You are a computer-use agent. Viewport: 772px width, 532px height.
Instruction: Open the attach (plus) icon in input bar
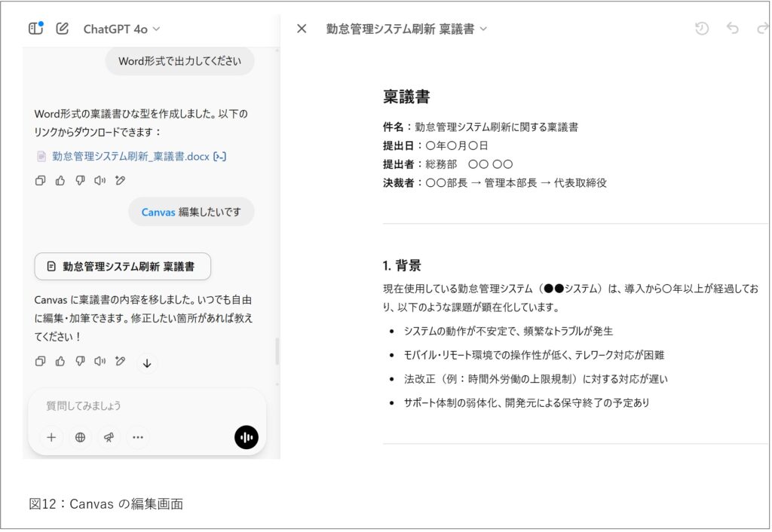(x=51, y=437)
